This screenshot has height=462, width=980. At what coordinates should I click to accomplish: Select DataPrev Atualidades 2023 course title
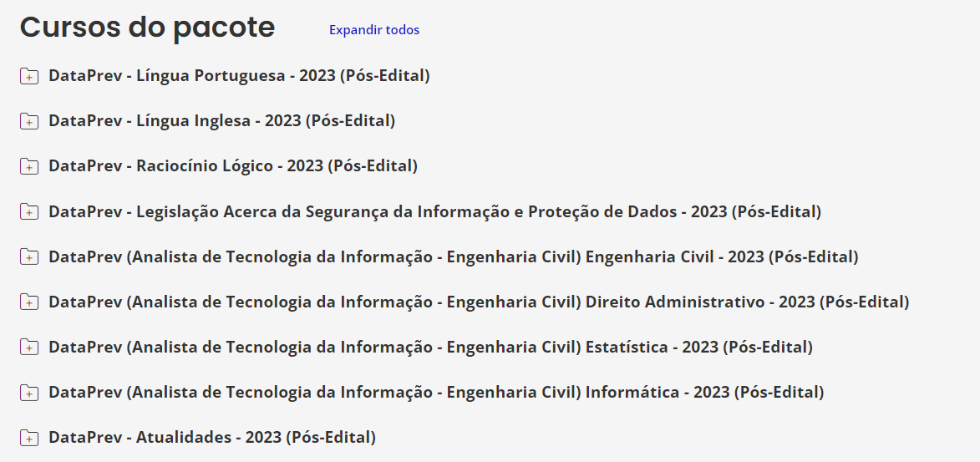click(x=212, y=438)
